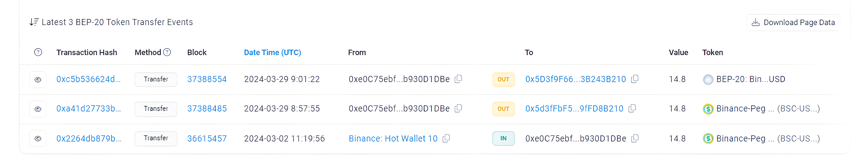
Task: Click the Binance-Peg token icon in second row
Action: [708, 109]
